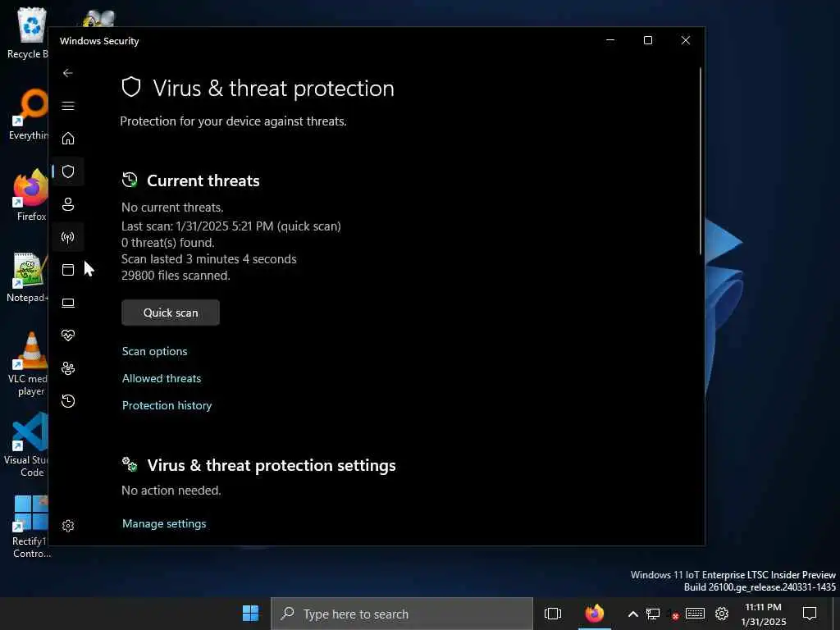
Task: Start a Quick scan
Action: click(x=171, y=313)
